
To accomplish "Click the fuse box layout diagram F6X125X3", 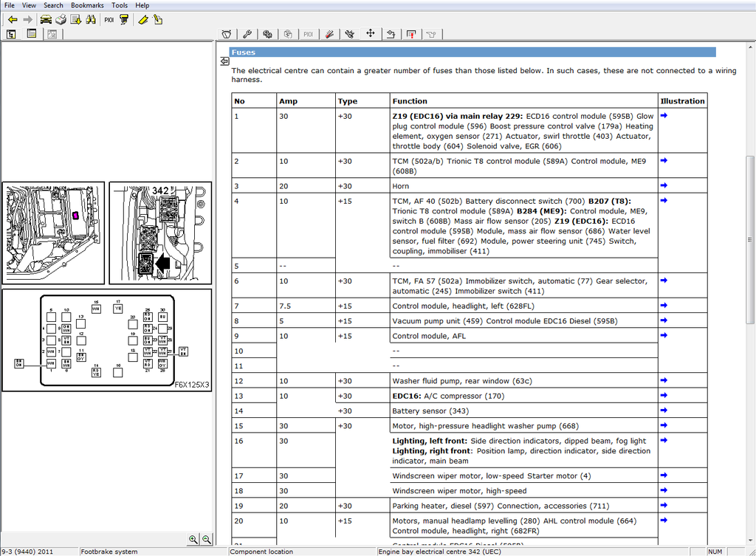I will (x=107, y=340).
